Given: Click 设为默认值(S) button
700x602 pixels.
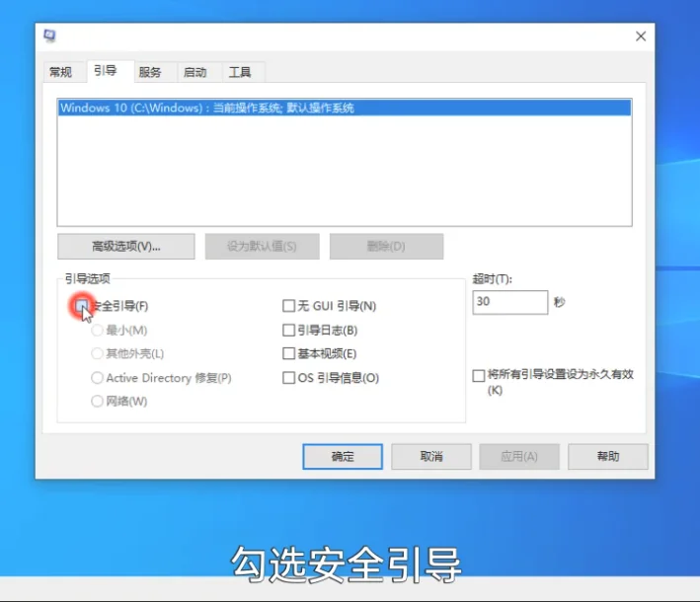Looking at the screenshot, I should [x=262, y=247].
